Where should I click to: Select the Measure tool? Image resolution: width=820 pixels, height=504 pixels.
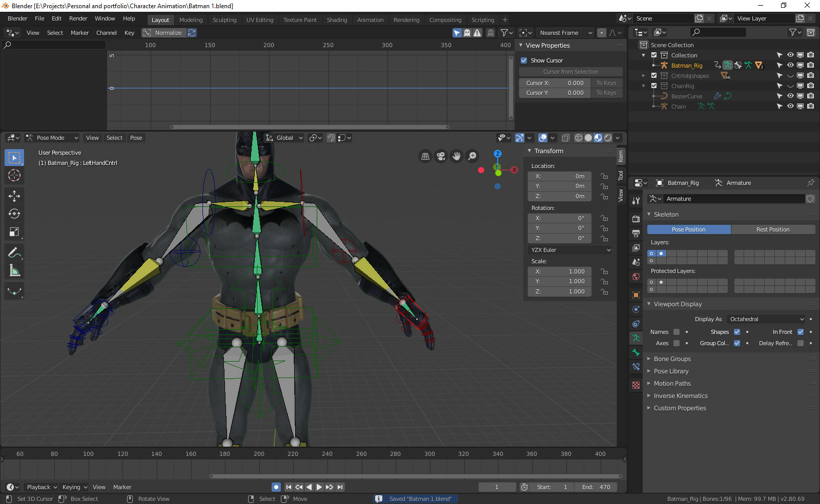(14, 270)
